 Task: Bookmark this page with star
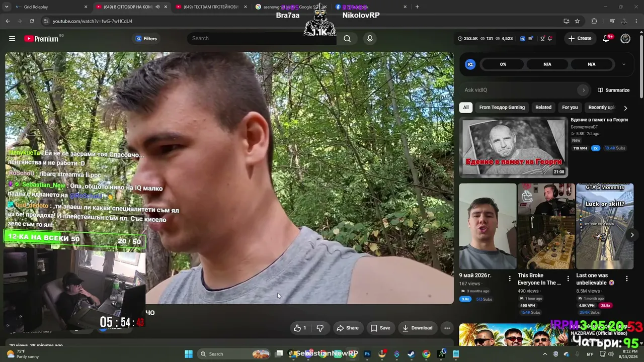pos(577,21)
